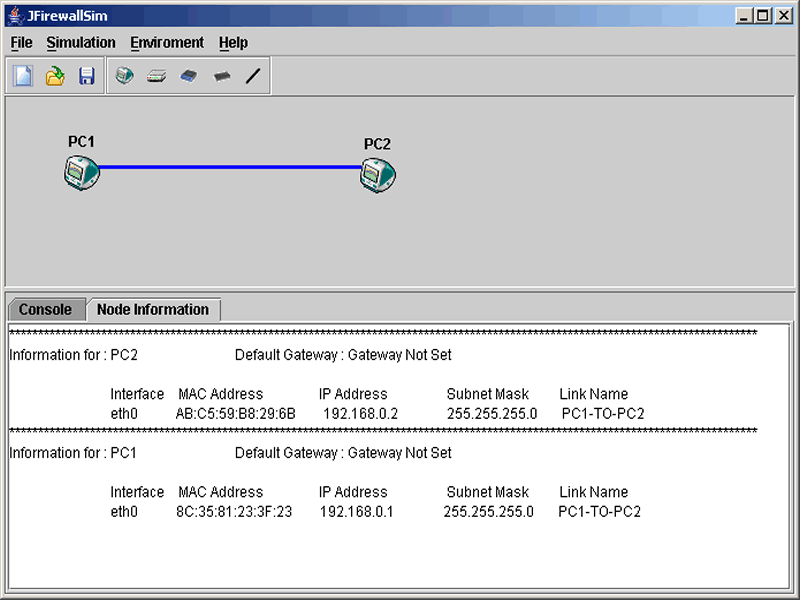Select the Add PC tool in the toolbar
This screenshot has height=600, width=800.
124,76
